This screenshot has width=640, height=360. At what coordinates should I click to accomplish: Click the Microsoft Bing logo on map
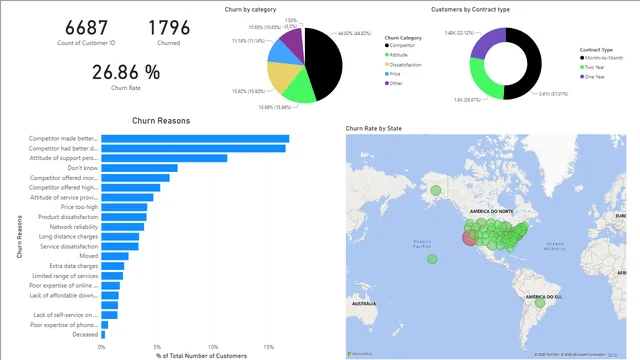tap(360, 354)
